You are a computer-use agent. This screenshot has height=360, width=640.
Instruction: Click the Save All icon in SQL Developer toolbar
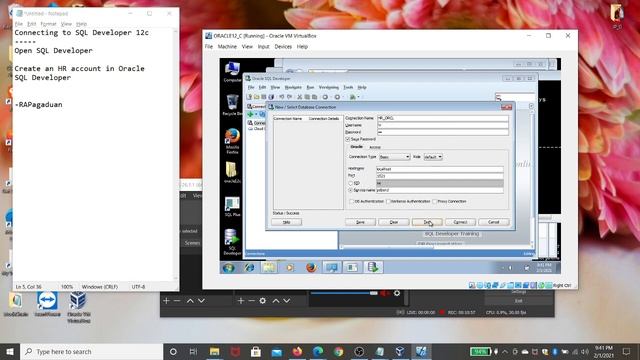tap(271, 97)
